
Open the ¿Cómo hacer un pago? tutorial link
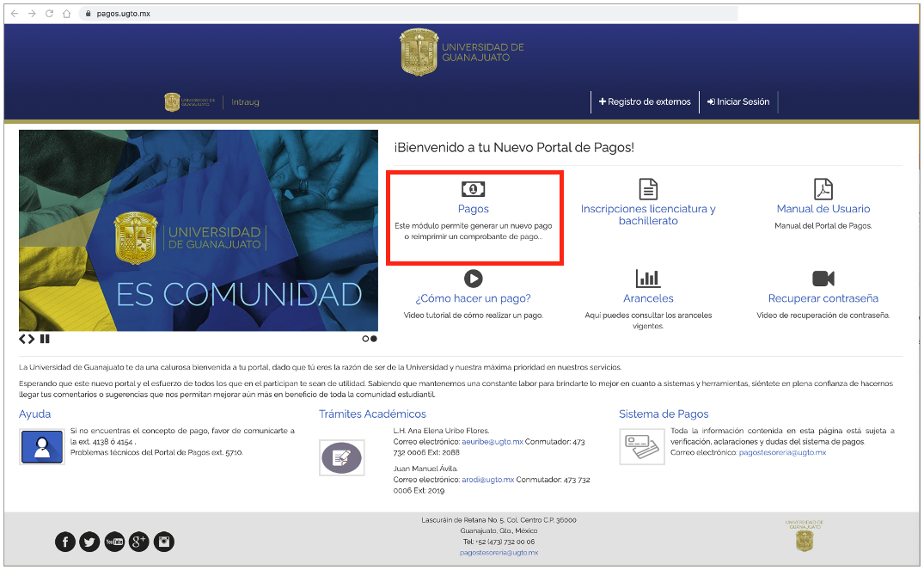pos(474,298)
